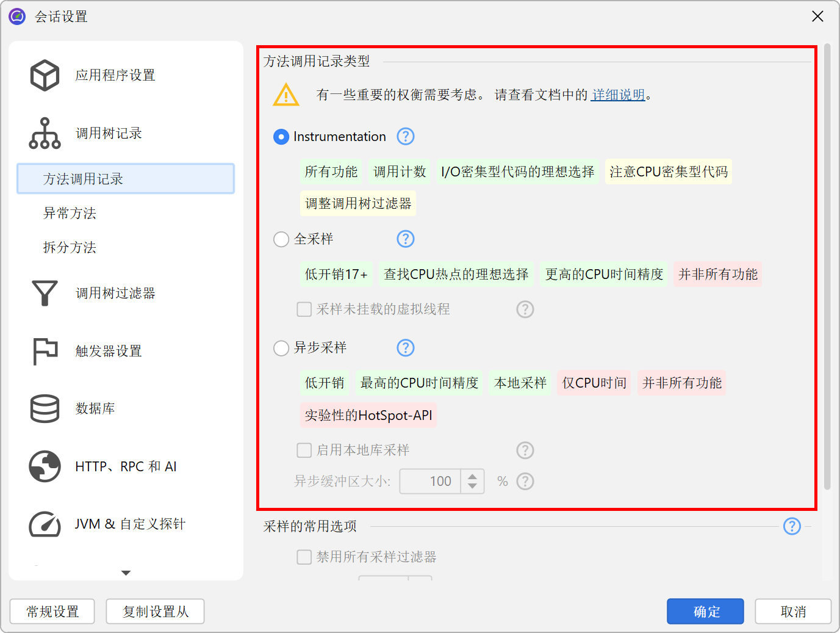Image resolution: width=840 pixels, height=633 pixels.
Task: Open the 详细说明 documentation link
Action: tap(618, 95)
